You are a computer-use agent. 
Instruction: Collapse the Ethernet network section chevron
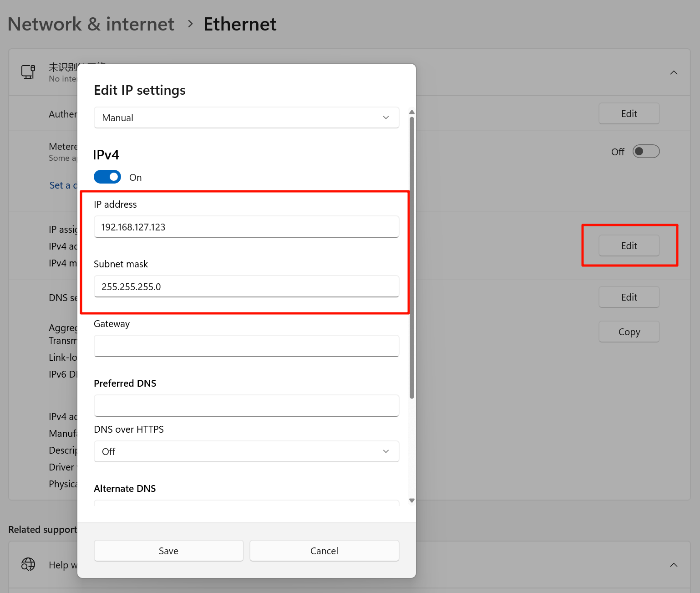point(674,73)
